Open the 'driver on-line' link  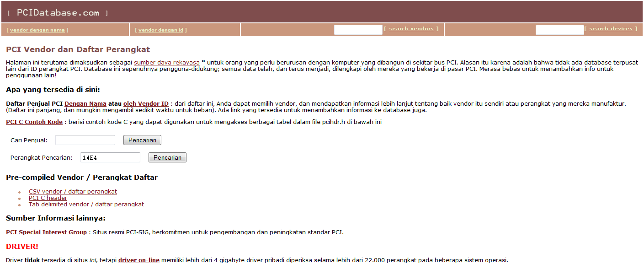coord(139,260)
